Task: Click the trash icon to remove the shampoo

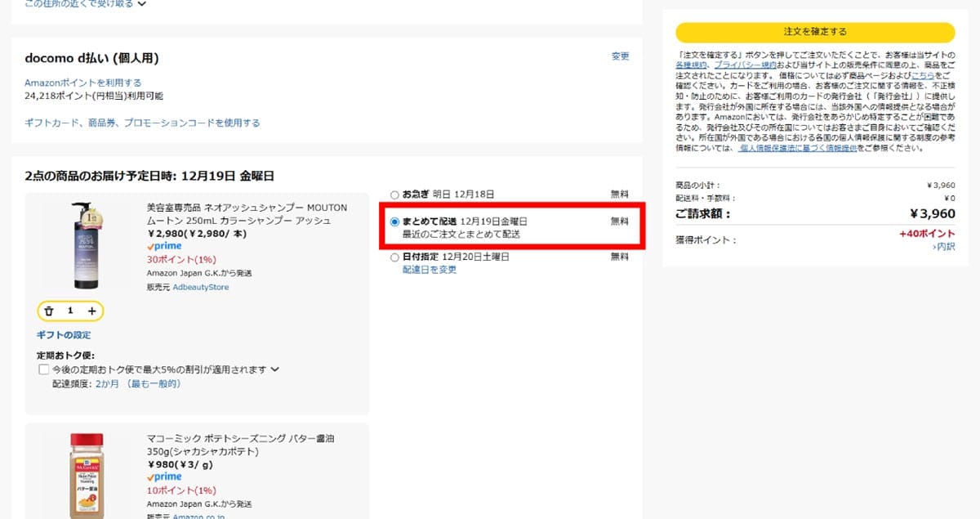Action: pos(51,311)
